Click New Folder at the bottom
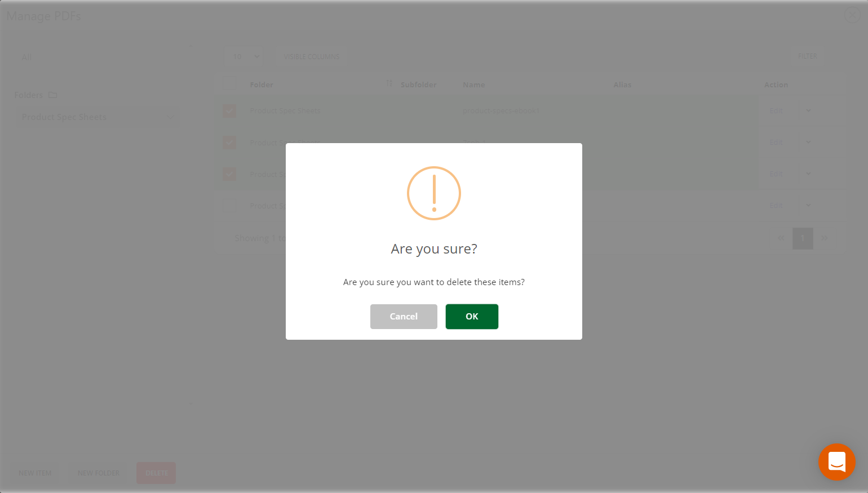Screen dimensions: 868x493 coord(99,473)
